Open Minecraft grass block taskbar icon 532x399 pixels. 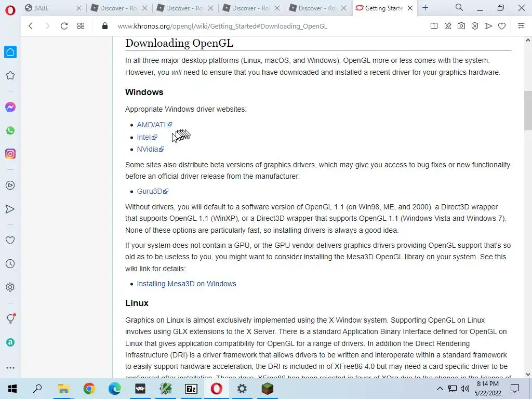[268, 389]
